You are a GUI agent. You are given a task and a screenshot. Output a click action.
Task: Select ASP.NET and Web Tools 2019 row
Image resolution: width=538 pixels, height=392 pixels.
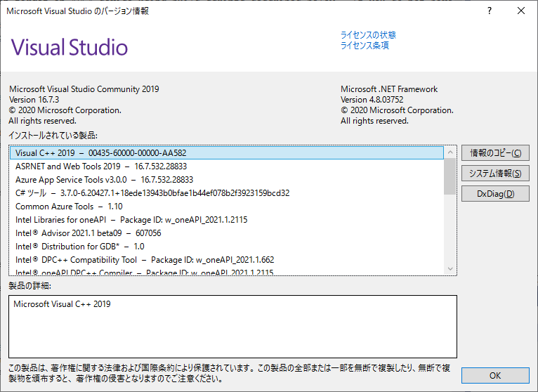(x=227, y=166)
